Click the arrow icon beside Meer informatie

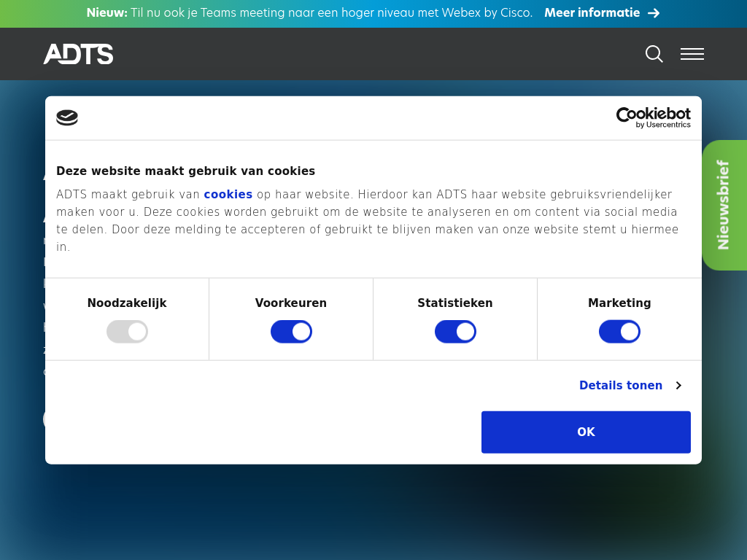[654, 13]
